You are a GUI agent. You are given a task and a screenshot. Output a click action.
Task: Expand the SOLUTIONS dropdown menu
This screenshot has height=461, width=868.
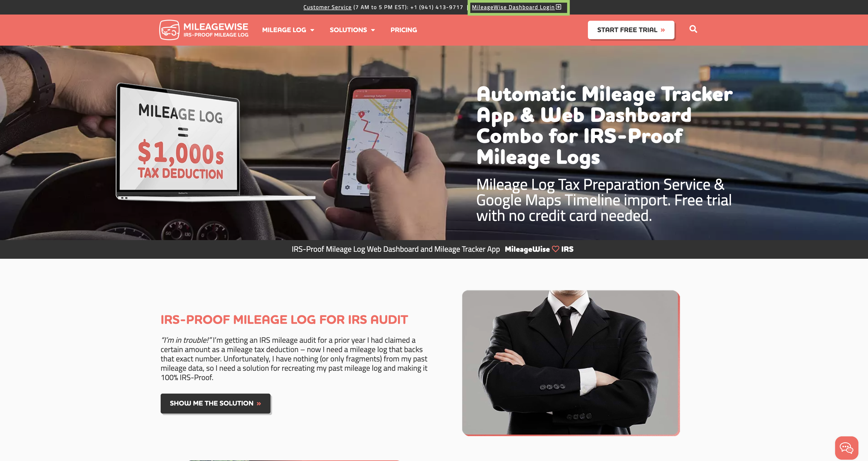[x=352, y=30]
